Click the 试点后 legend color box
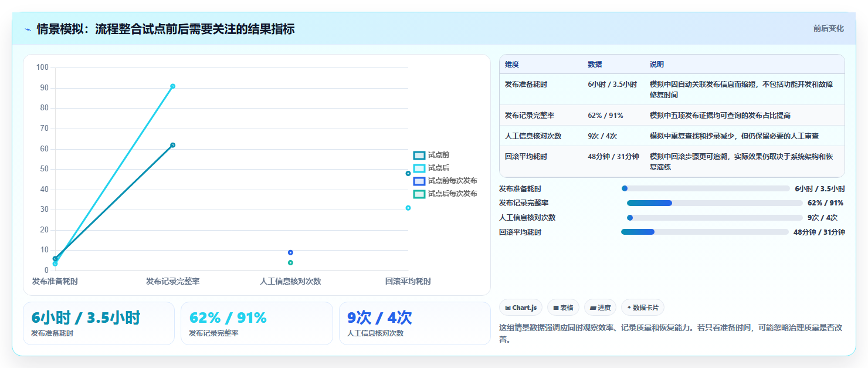The height and width of the screenshot is (368, 868). click(419, 168)
